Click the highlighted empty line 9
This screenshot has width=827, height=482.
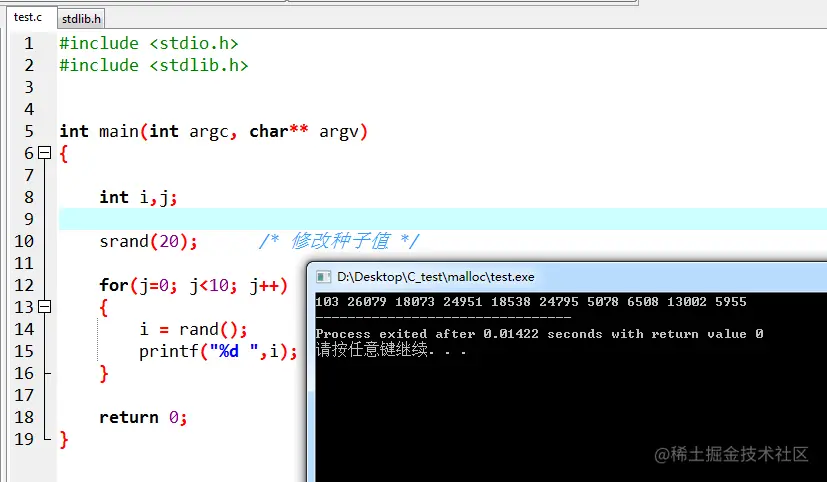tap(443, 219)
